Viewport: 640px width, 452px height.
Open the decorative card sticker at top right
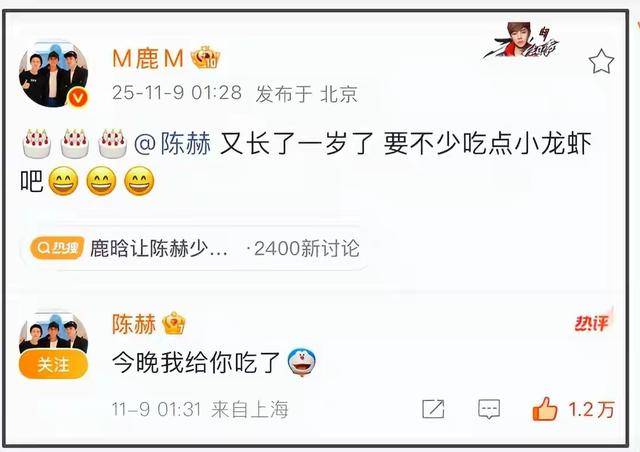click(x=522, y=41)
